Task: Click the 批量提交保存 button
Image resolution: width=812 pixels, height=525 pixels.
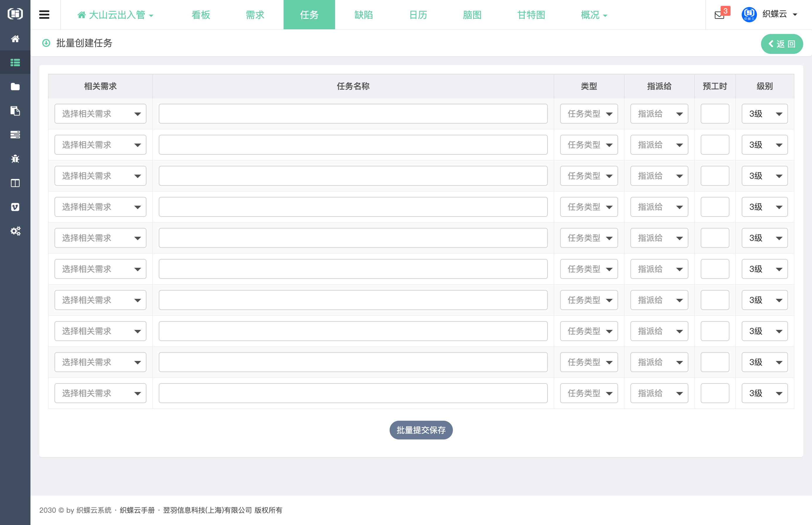Action: [421, 430]
